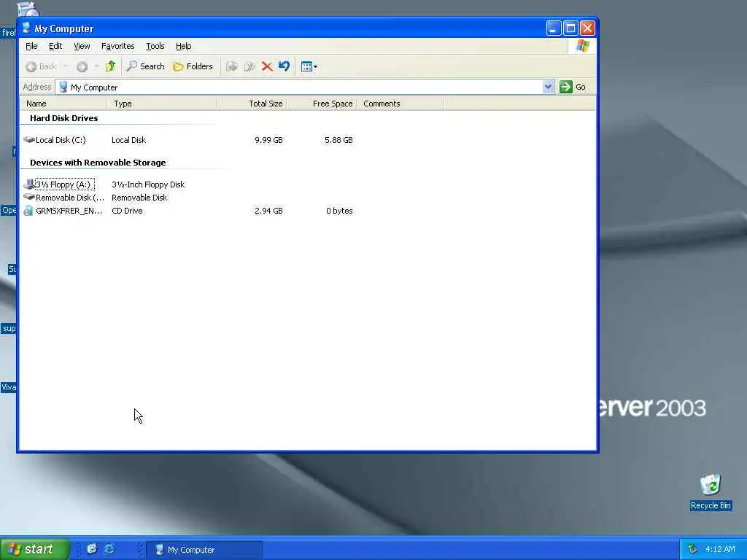Click the Copy To toolbar icon

249,66
